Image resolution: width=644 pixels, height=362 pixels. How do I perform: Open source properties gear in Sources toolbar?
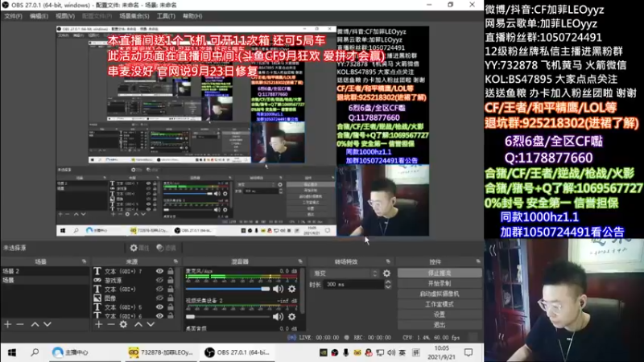click(123, 324)
